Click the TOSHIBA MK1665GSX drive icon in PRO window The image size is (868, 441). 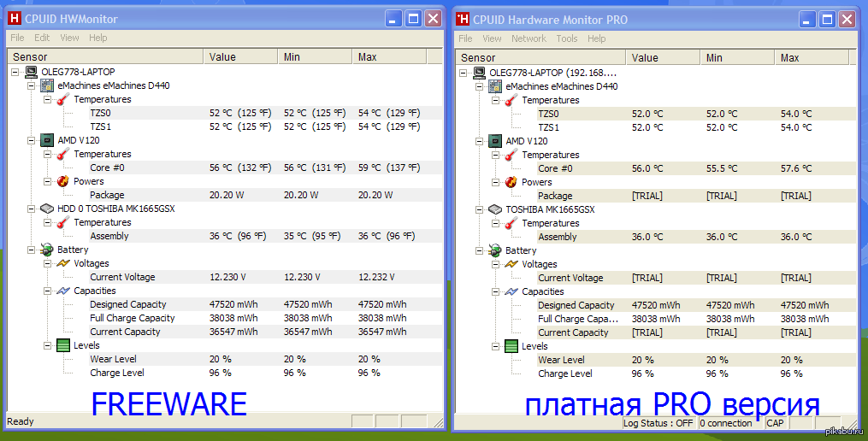tap(495, 209)
